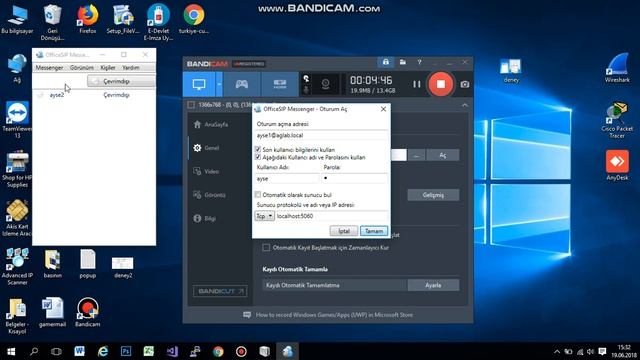This screenshot has width=640, height=360.
Task: Open the Tcp protocol dropdown
Action: tap(264, 216)
